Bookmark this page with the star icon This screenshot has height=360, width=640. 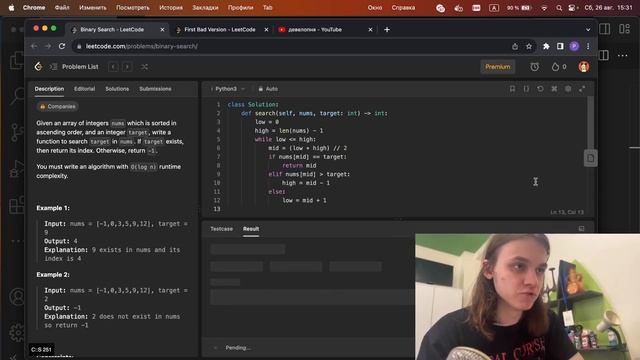(529, 47)
